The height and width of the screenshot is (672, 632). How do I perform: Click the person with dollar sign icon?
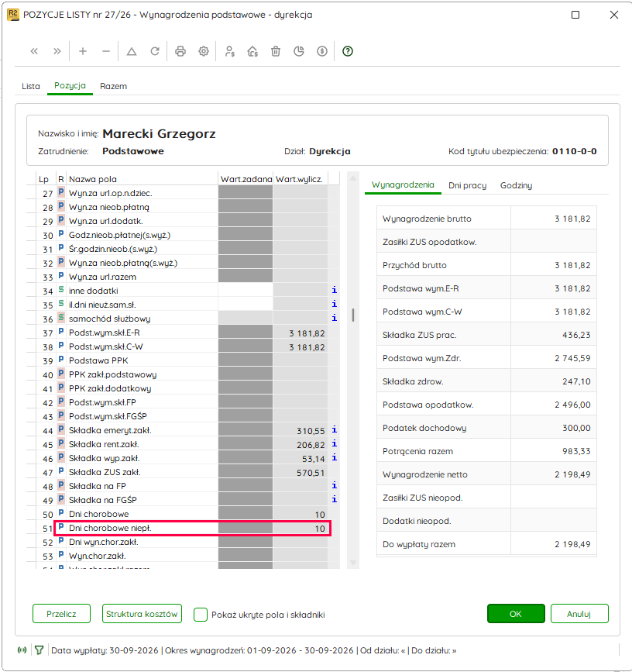230,51
